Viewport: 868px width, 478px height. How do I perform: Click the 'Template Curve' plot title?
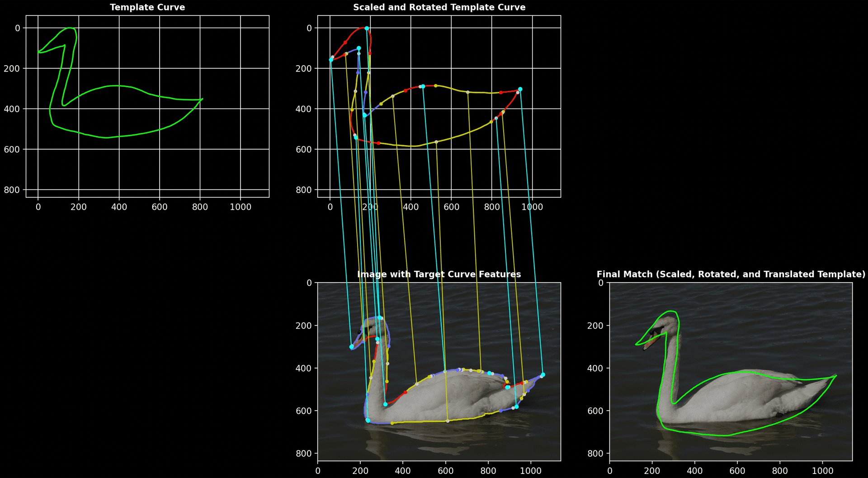(x=147, y=7)
